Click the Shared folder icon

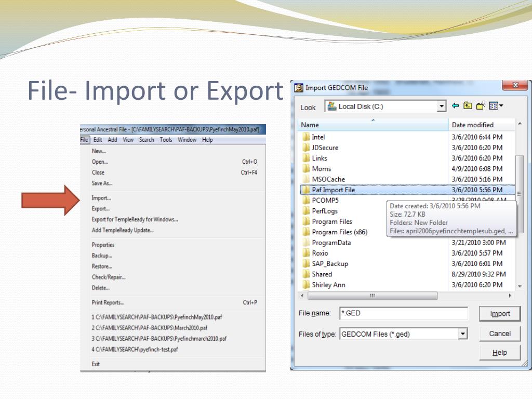(x=306, y=274)
